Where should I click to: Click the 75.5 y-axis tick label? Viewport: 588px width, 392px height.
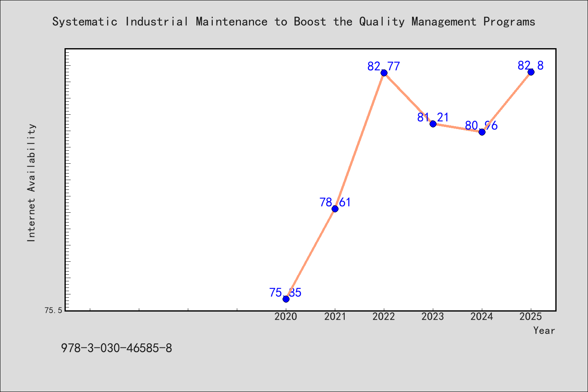tap(53, 310)
